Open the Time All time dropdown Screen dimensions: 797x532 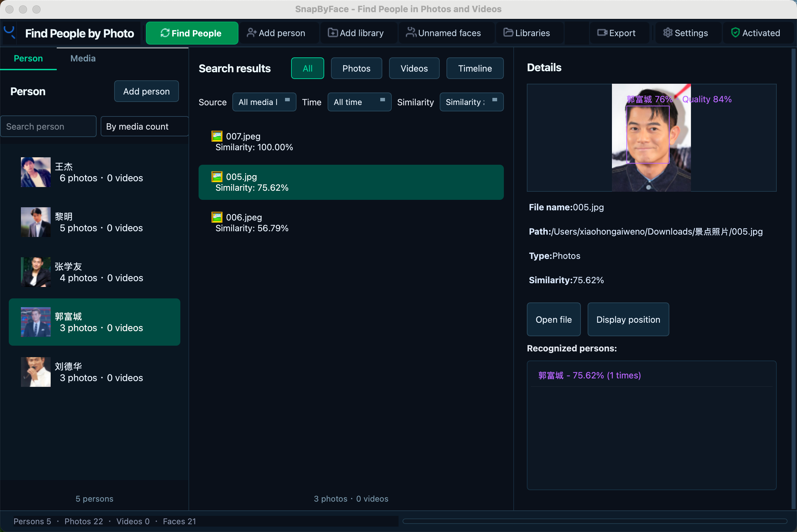(x=359, y=102)
